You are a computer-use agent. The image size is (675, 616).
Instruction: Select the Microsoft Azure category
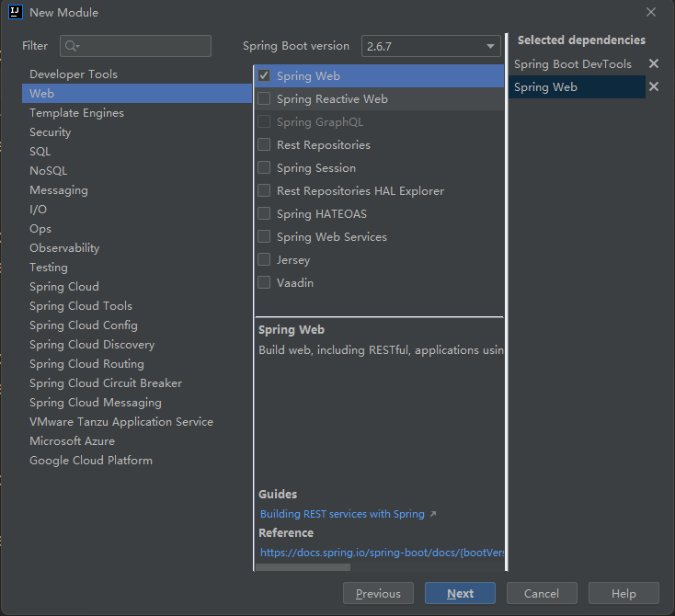[137, 441]
